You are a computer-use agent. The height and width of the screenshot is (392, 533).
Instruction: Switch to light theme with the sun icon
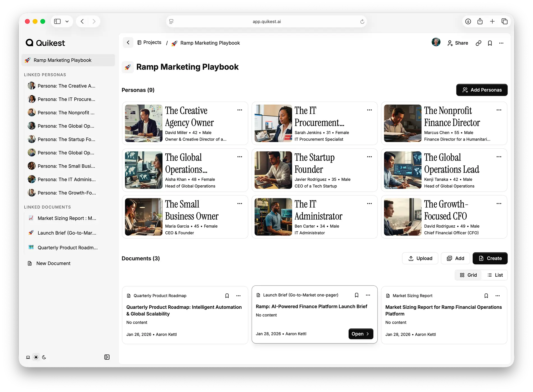coord(36,357)
